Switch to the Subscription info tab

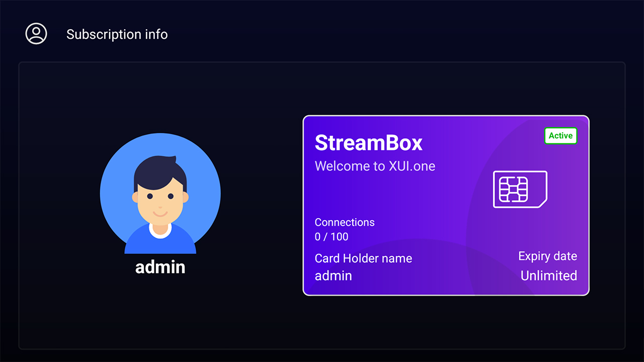pyautogui.click(x=117, y=34)
